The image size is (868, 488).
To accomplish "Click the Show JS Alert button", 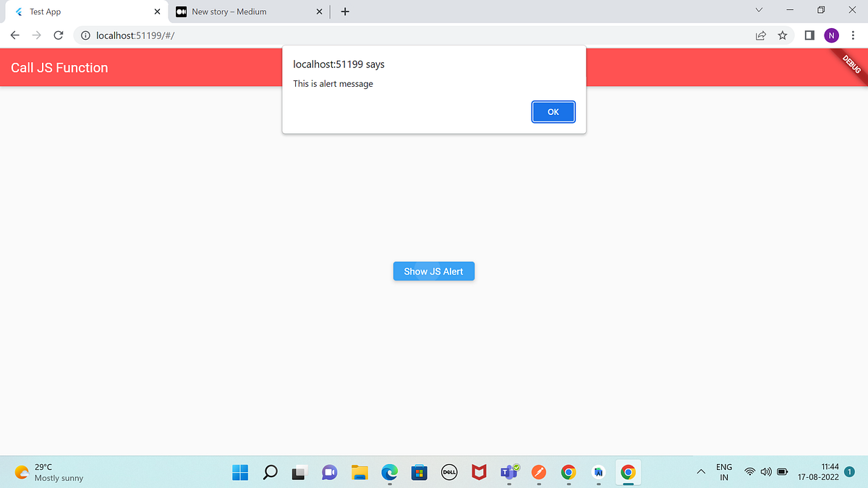I will tap(433, 271).
